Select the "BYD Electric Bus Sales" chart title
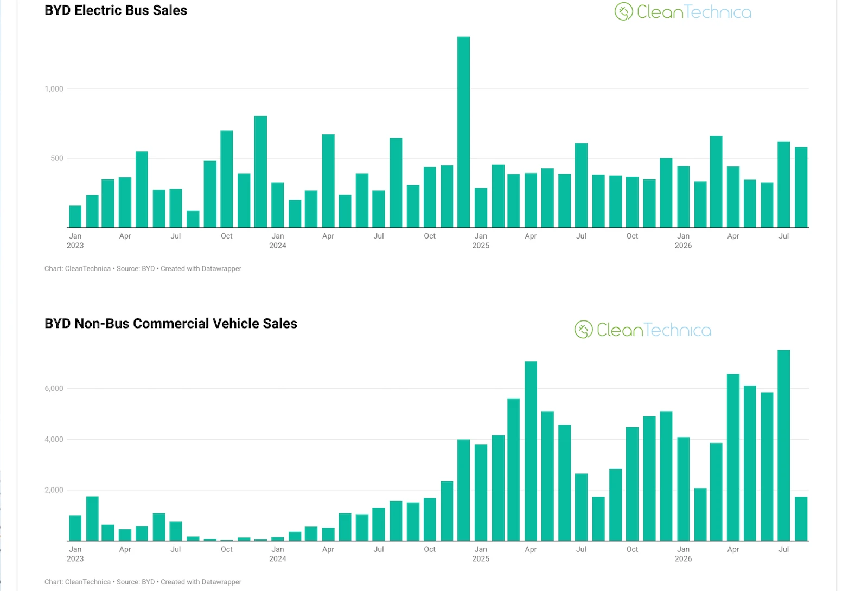 116,10
